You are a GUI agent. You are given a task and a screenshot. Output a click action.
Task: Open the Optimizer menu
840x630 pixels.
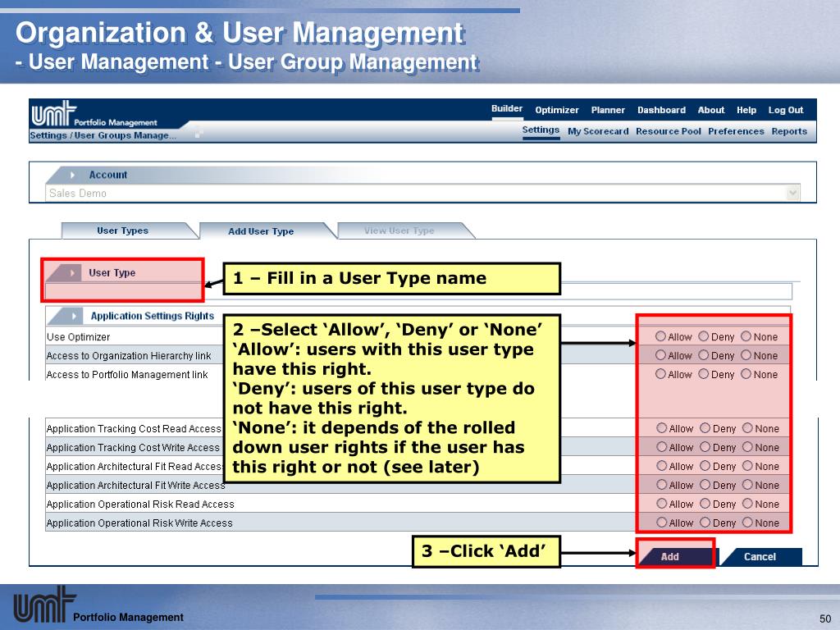pyautogui.click(x=557, y=110)
